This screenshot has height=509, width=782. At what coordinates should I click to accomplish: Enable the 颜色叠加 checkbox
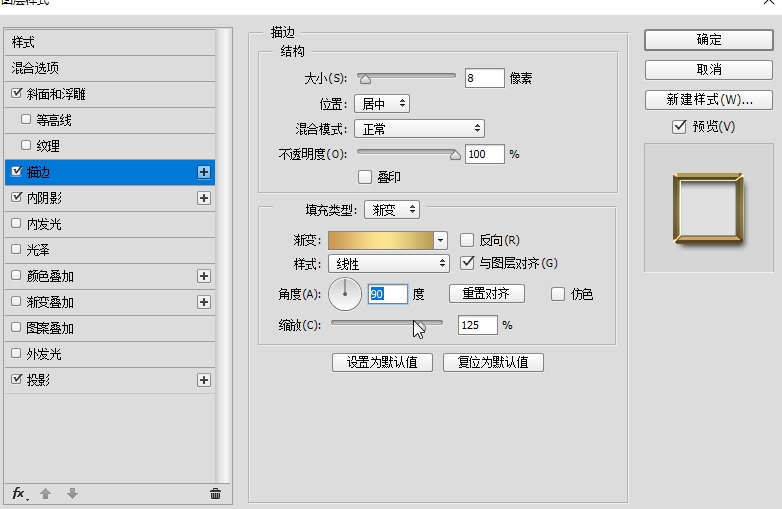pos(16,275)
